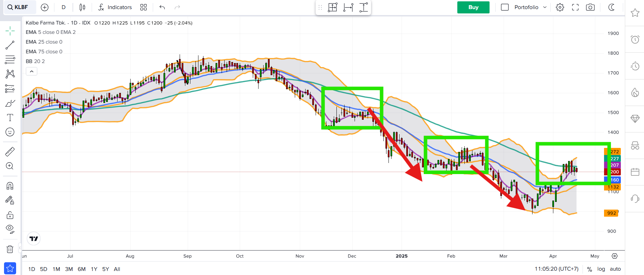
Task: Open the history clock panel
Action: tap(635, 66)
